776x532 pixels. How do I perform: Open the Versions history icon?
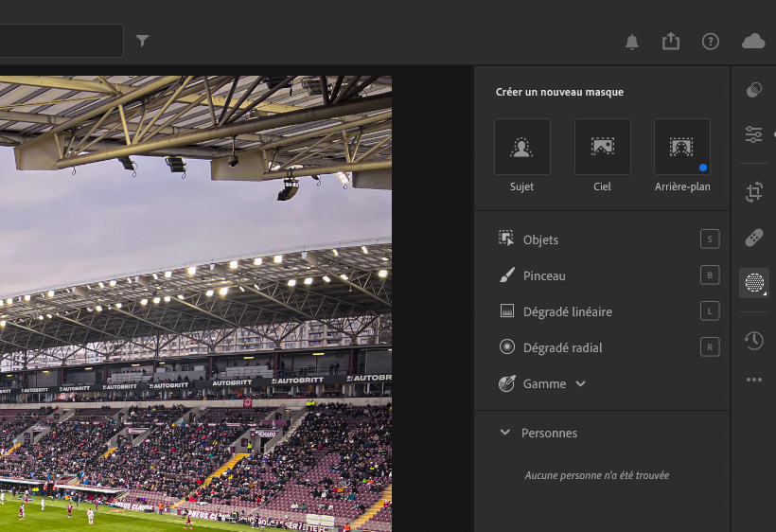[x=753, y=340]
